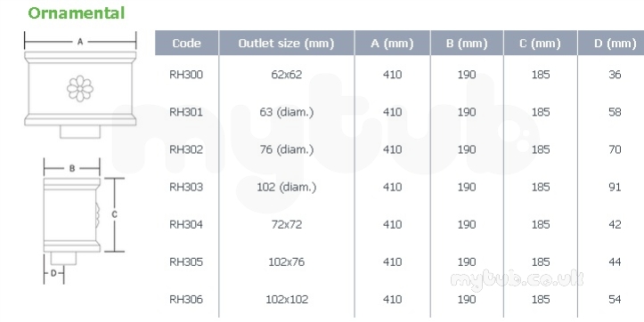Click the flower ornament on the hopper
Viewport: 644px width, 322px height.
pos(80,88)
